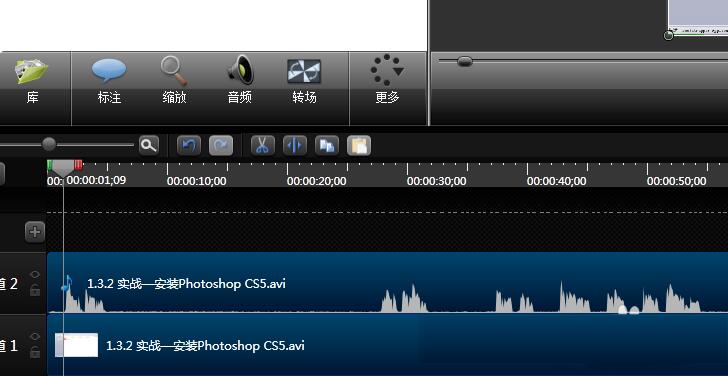
Task: Expand the More (更多) tools menu
Action: click(387, 80)
